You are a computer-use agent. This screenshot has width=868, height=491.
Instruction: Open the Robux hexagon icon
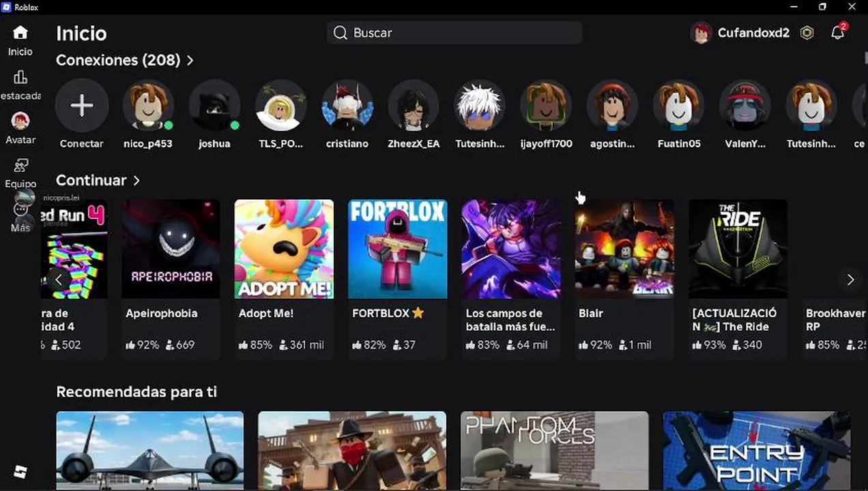807,33
